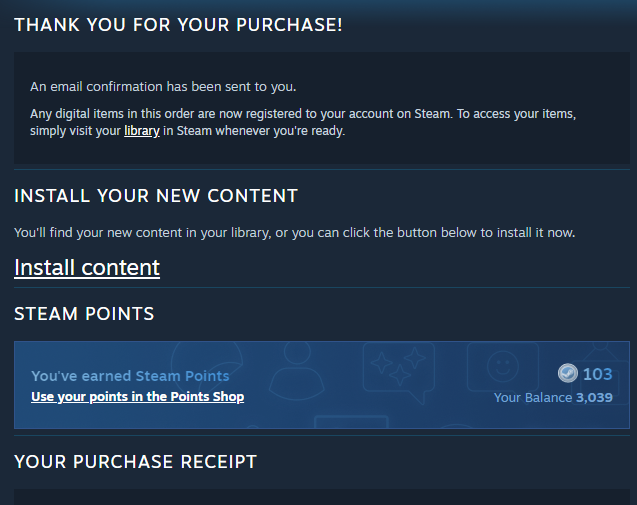Viewport: 637px width, 505px height.
Task: Click the purchase receipt panel below heading
Action: 322,497
